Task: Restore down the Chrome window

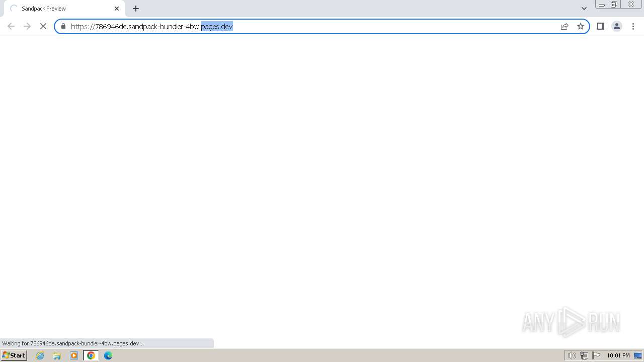Action: (x=614, y=5)
